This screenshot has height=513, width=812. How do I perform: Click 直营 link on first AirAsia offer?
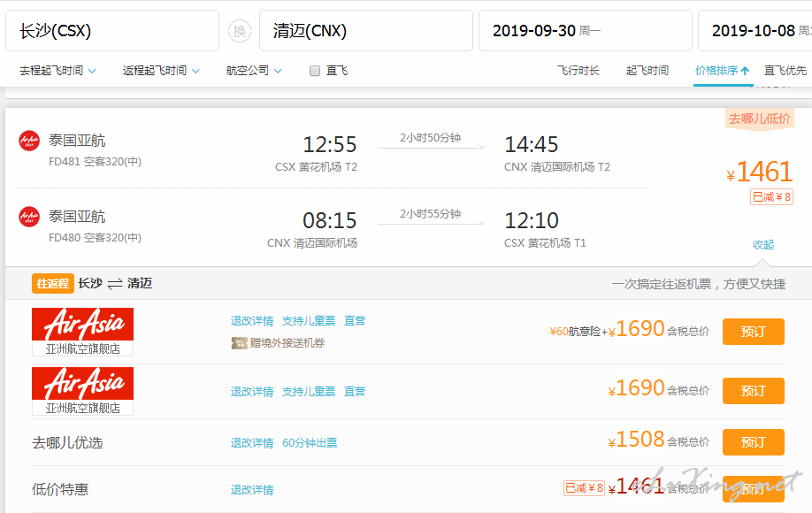click(x=355, y=321)
